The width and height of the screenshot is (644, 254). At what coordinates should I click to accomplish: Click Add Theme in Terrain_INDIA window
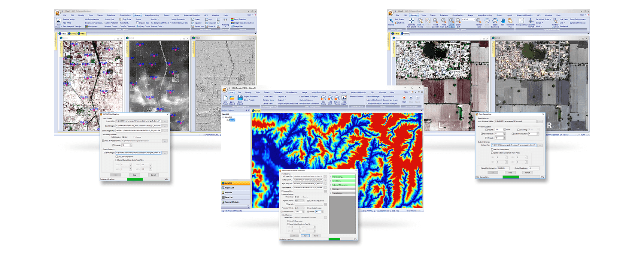pos(323,100)
